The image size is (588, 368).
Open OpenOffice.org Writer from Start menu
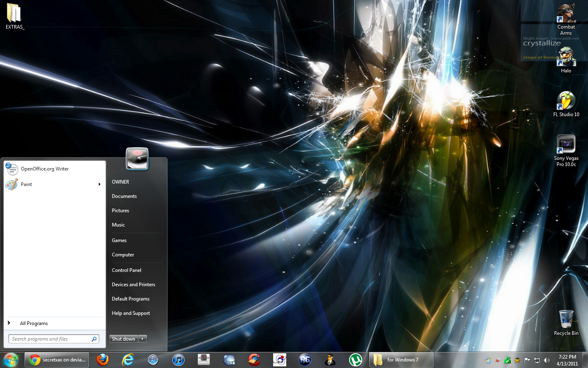click(x=55, y=169)
